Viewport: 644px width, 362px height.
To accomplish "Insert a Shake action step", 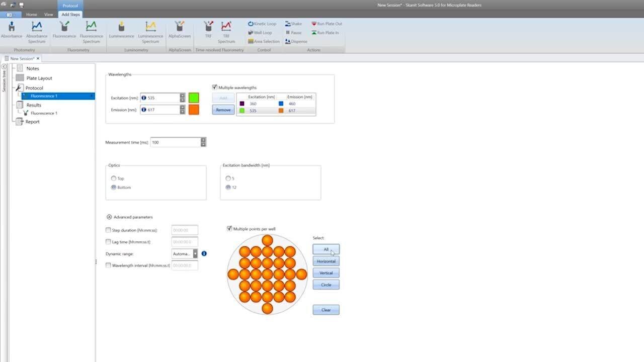I will [x=293, y=24].
